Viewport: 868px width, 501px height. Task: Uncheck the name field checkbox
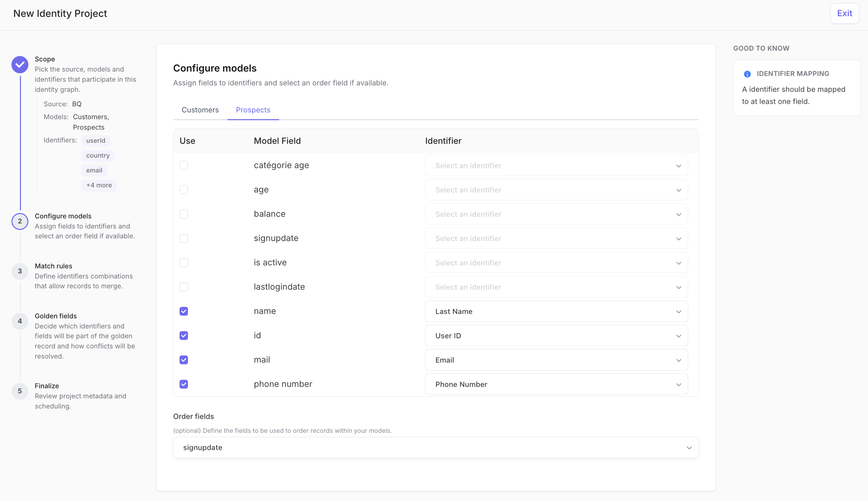tap(184, 311)
